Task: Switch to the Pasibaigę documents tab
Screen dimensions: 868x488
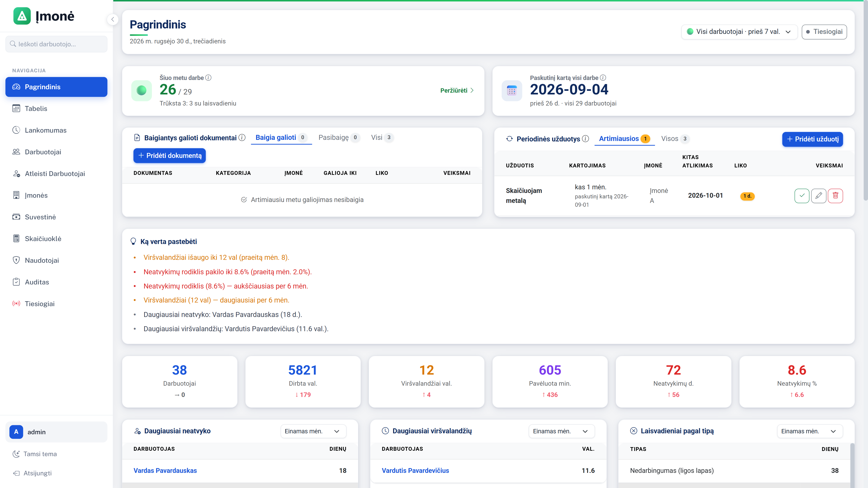Action: [x=339, y=137]
